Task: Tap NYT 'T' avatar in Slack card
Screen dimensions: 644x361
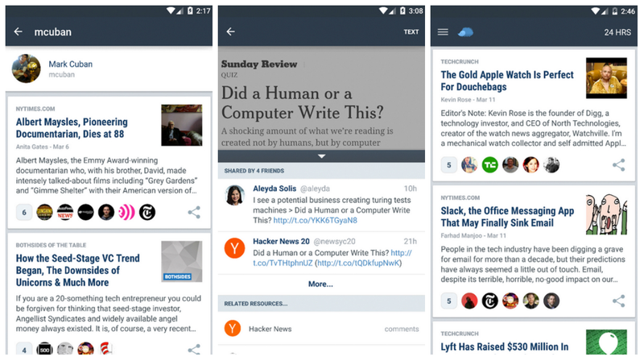Action: coord(490,301)
